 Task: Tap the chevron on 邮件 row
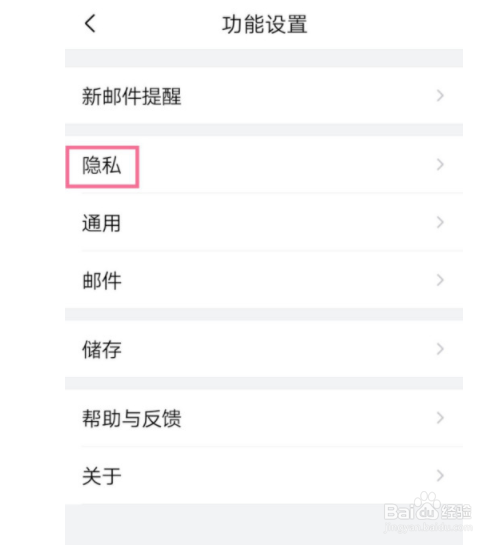click(440, 280)
